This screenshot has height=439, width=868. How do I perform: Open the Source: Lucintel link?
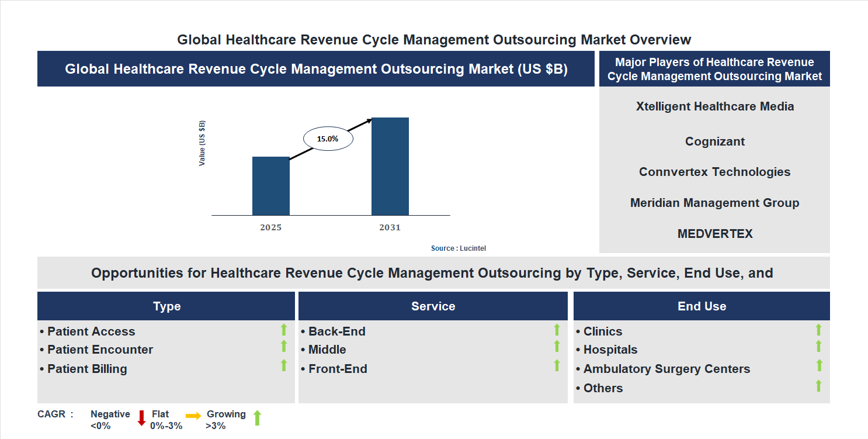pos(458,248)
